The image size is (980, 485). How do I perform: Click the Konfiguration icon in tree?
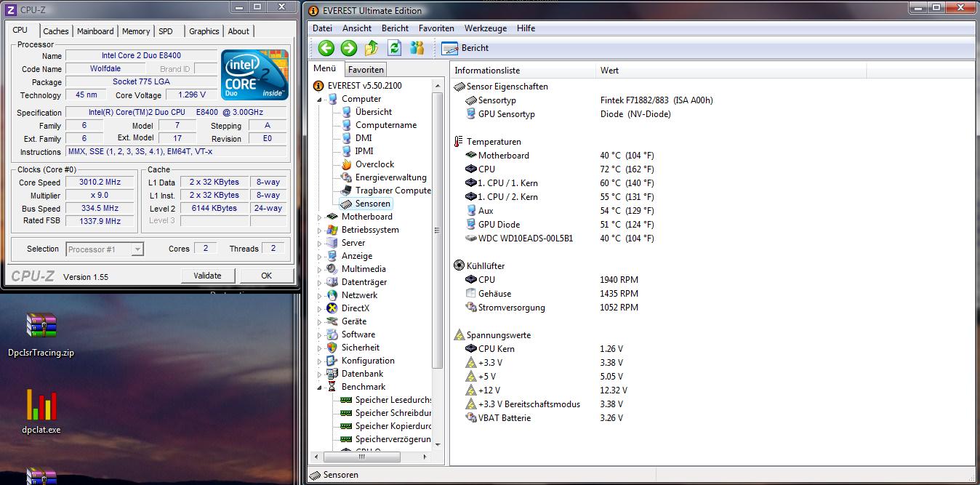pyautogui.click(x=333, y=361)
